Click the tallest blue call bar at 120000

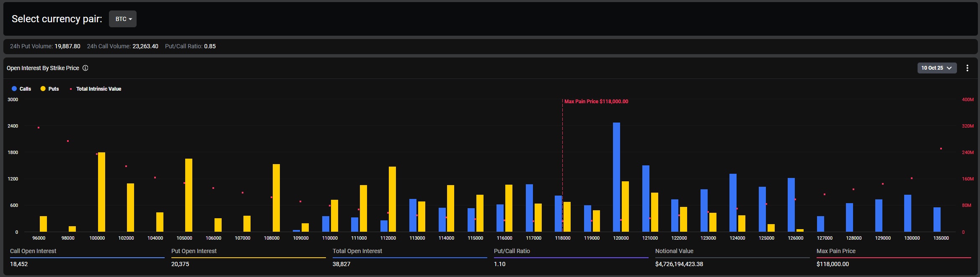(616, 176)
